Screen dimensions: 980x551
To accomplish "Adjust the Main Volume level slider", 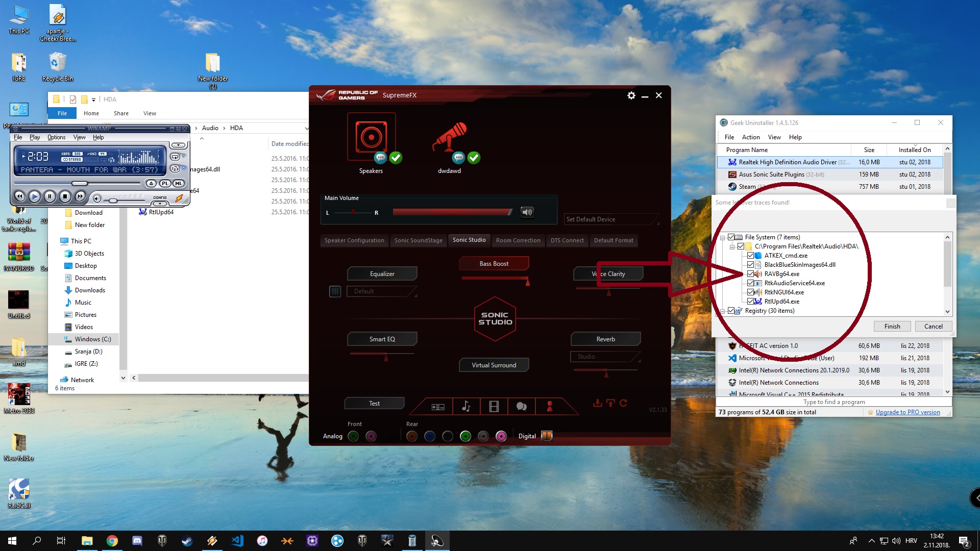I will point(453,212).
